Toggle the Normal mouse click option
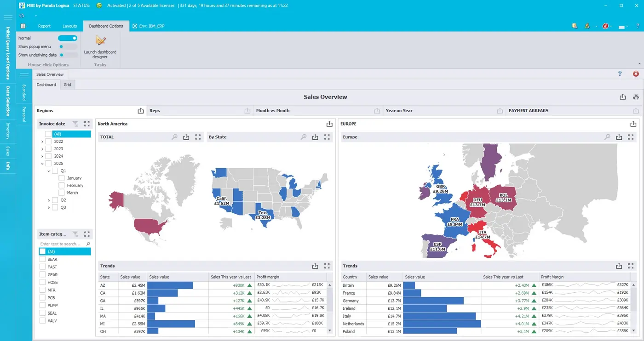Viewport: 644px width, 341px height. coord(68,38)
